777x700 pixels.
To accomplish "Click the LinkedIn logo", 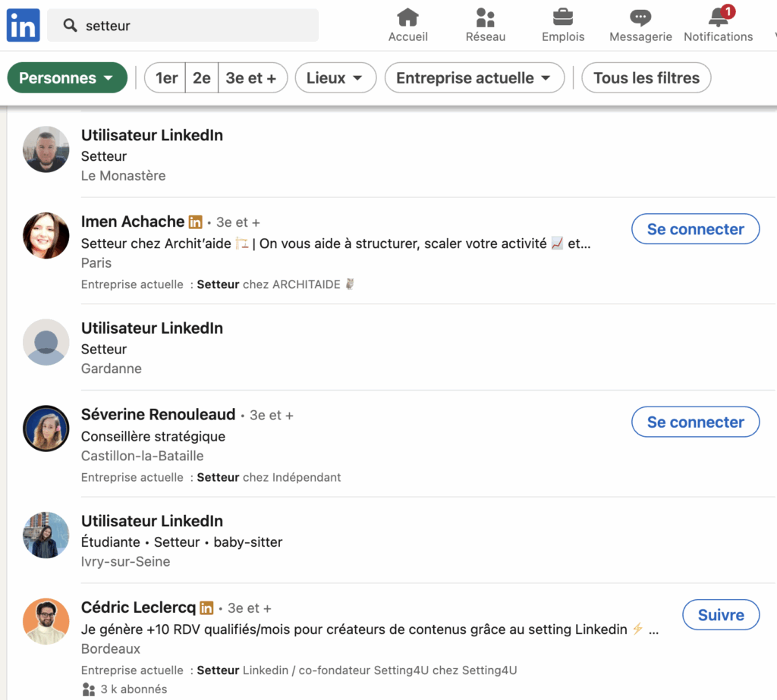I will pos(24,25).
